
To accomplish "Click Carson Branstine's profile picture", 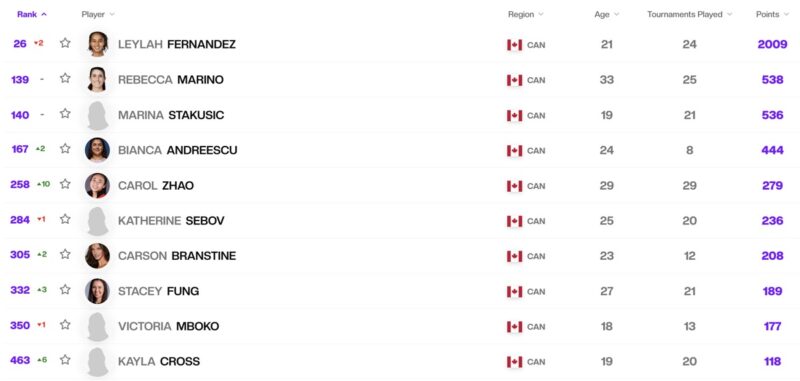I will [97, 256].
